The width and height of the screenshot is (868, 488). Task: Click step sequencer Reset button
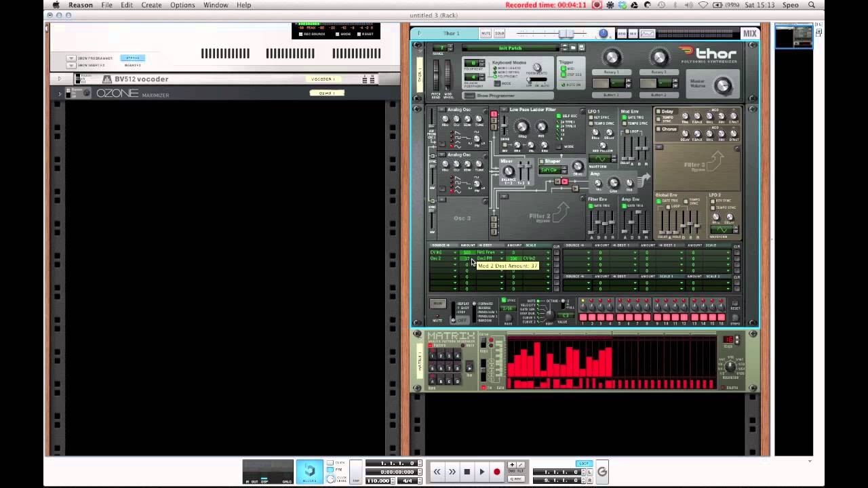pos(735,304)
